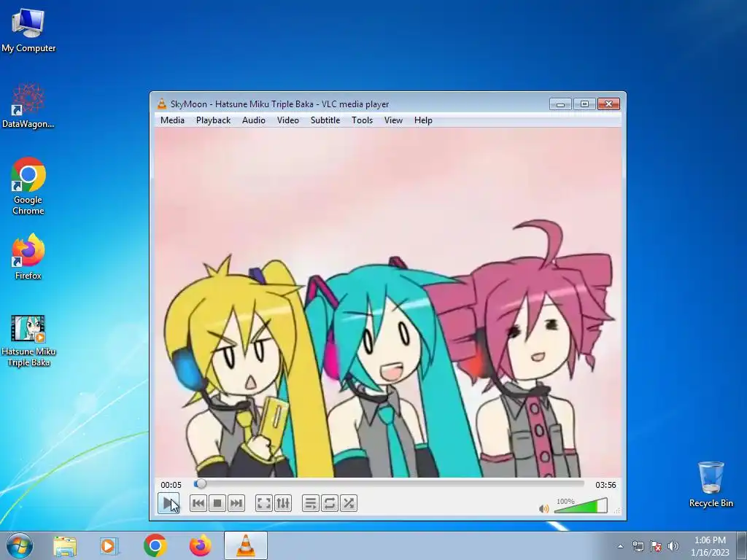Open system volume tray icon
This screenshot has height=560, width=747.
673,546
